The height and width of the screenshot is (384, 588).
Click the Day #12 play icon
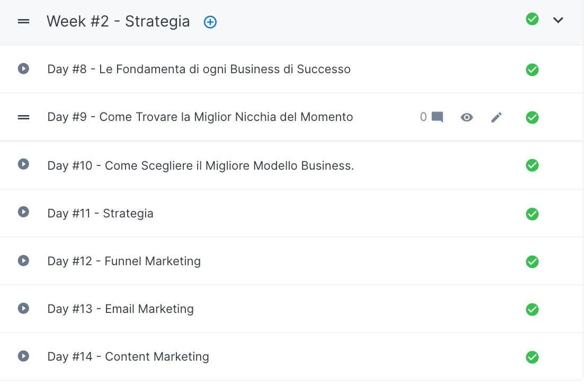tap(23, 260)
